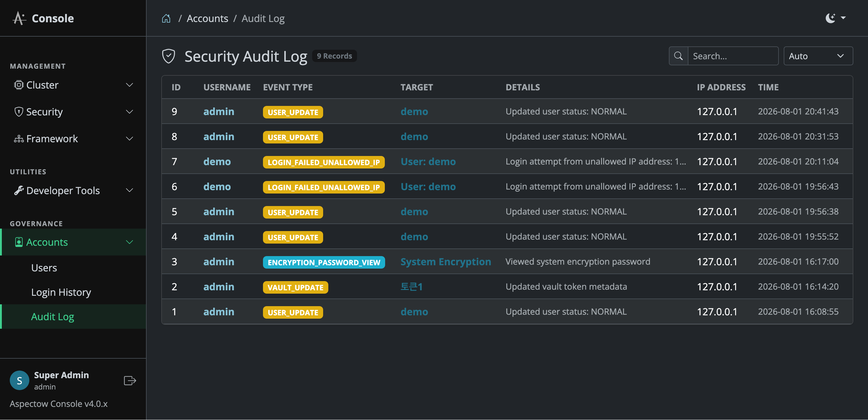
Task: Click admin username in row 9
Action: tap(219, 111)
